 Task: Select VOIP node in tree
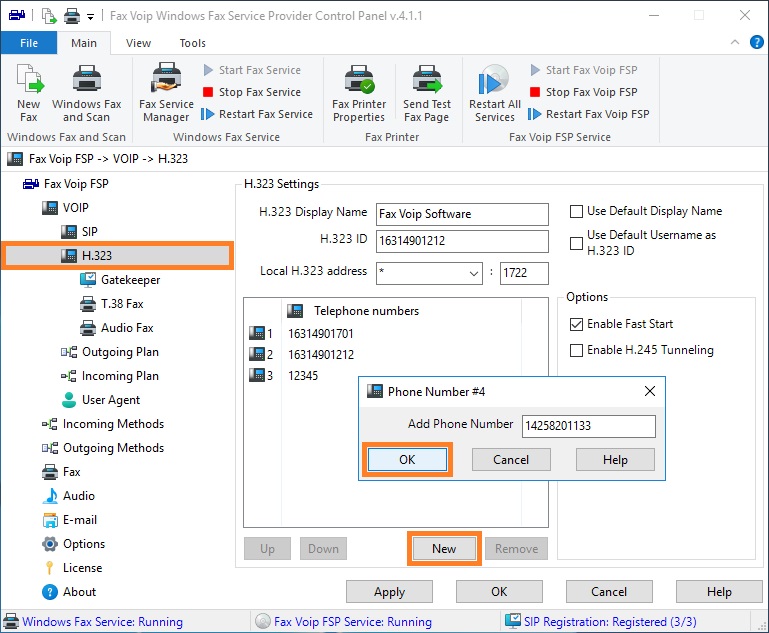[65, 208]
